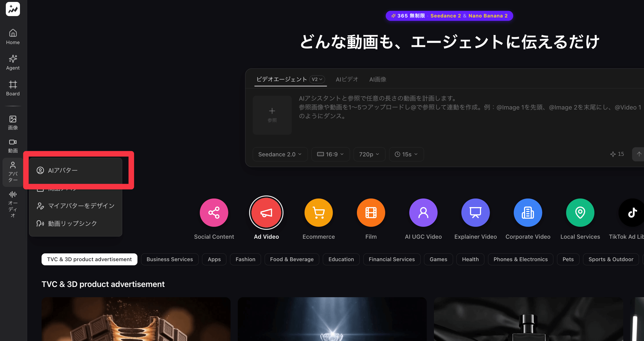
Task: Click the 画像 image sidebar icon
Action: [13, 123]
